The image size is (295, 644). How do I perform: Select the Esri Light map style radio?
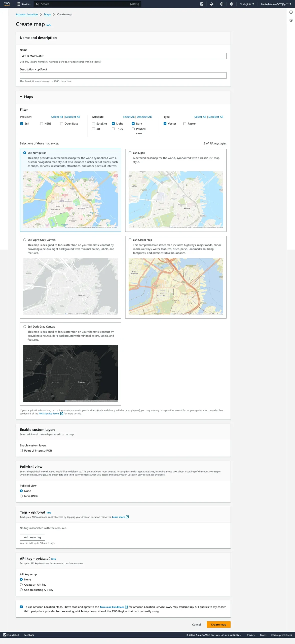(x=130, y=153)
